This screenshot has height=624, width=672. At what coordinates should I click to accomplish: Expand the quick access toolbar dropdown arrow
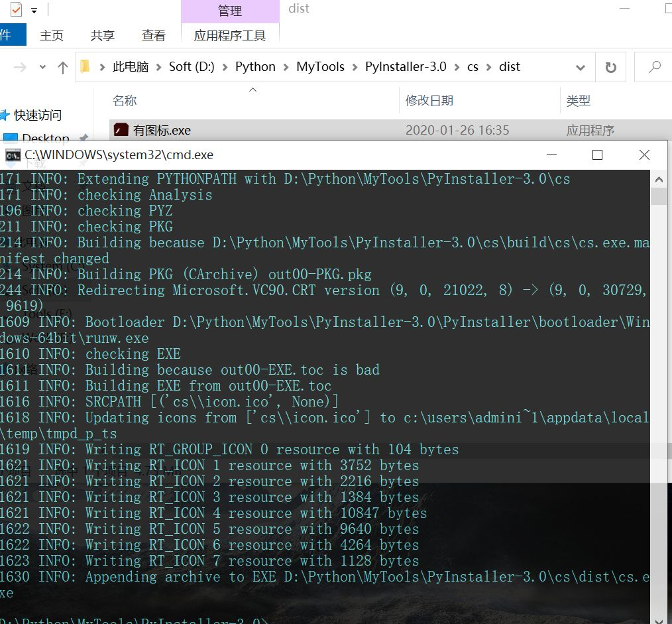tap(34, 11)
